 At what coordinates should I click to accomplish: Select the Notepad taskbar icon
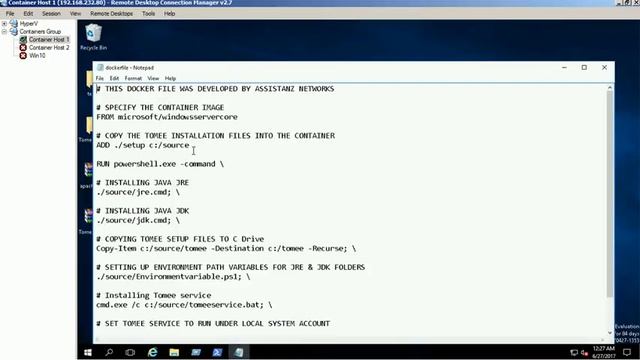(x=239, y=352)
